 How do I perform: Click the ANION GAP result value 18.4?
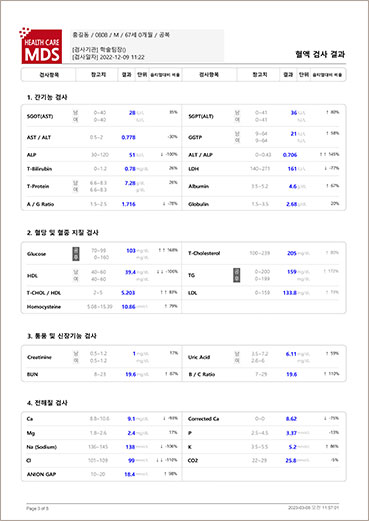tap(129, 474)
